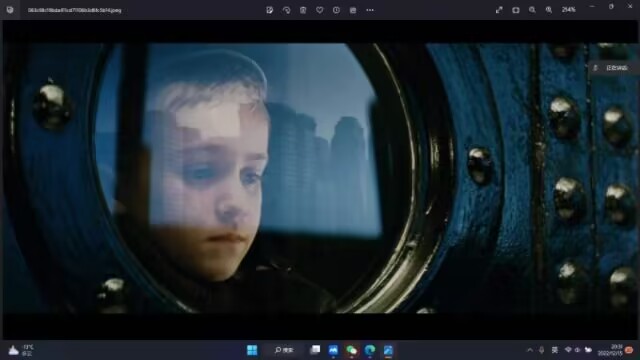
Task: Show file info for the photo
Action: [336, 10]
